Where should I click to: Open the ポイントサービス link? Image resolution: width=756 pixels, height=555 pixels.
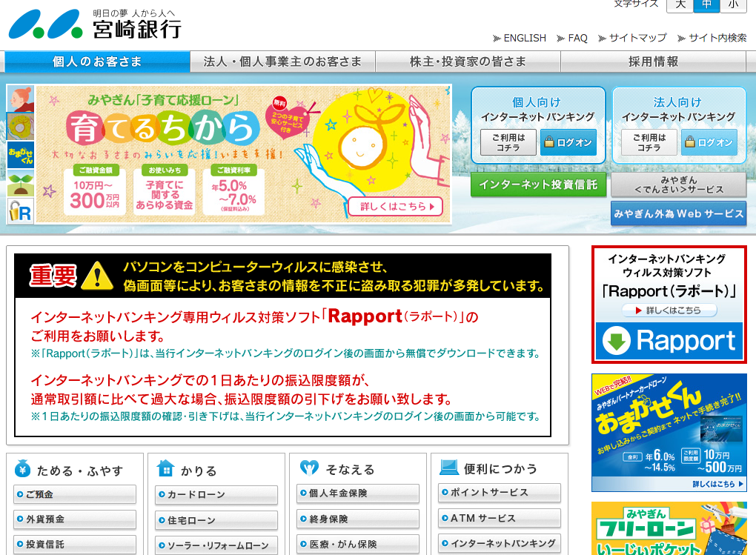click(500, 492)
